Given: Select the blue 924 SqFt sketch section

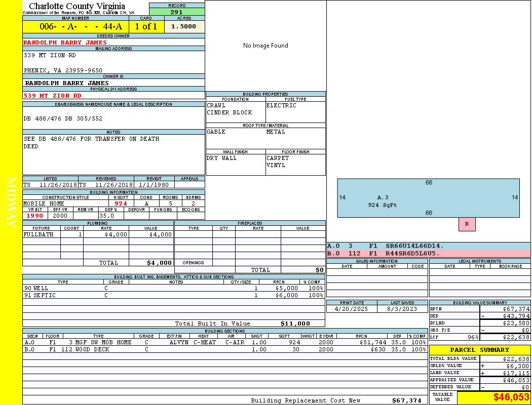Looking at the screenshot, I should tap(428, 198).
